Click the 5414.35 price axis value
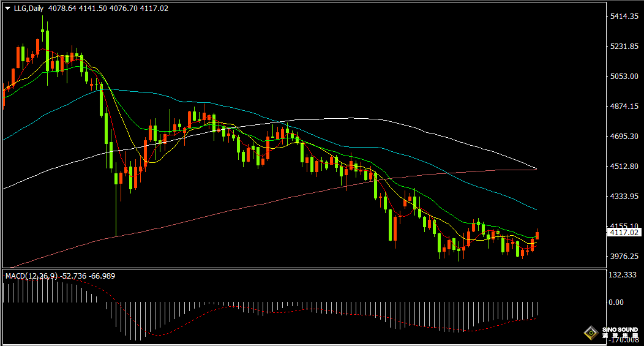Screen dimensions: 644x346 pos(624,17)
